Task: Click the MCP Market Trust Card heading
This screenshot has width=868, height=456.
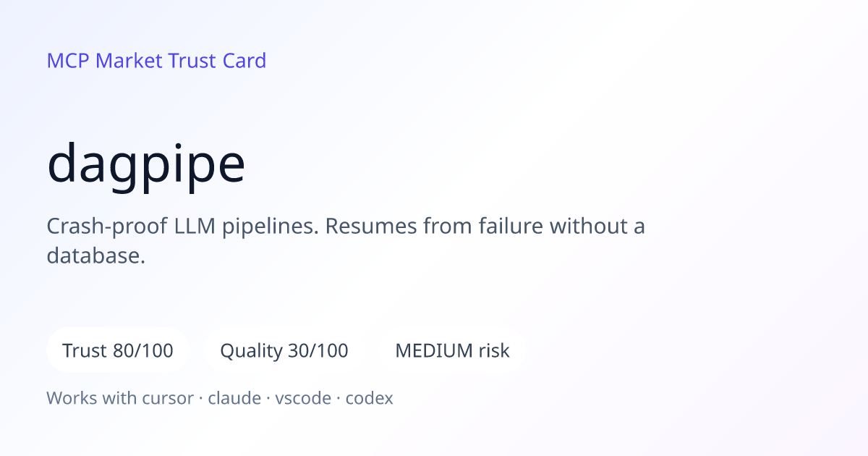Action: (156, 61)
